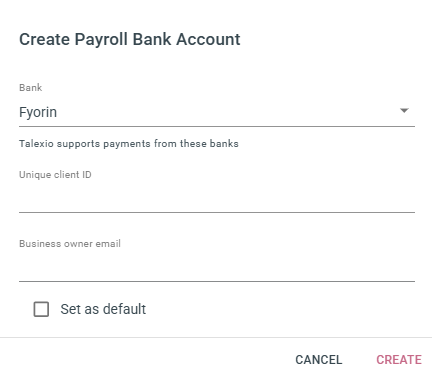
Task: Expand the bank list via the triangle icon
Action: [x=404, y=111]
